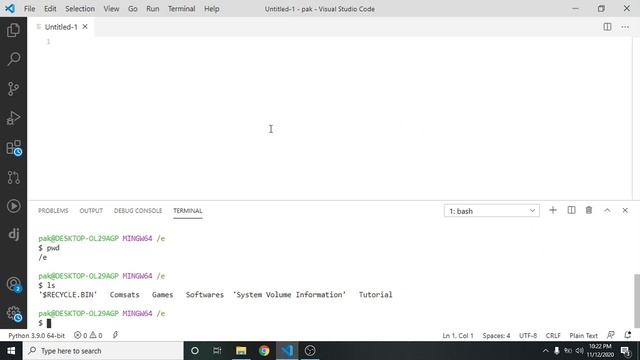
Task: Click the play-circle icon in activity bar
Action: pyautogui.click(x=13, y=206)
